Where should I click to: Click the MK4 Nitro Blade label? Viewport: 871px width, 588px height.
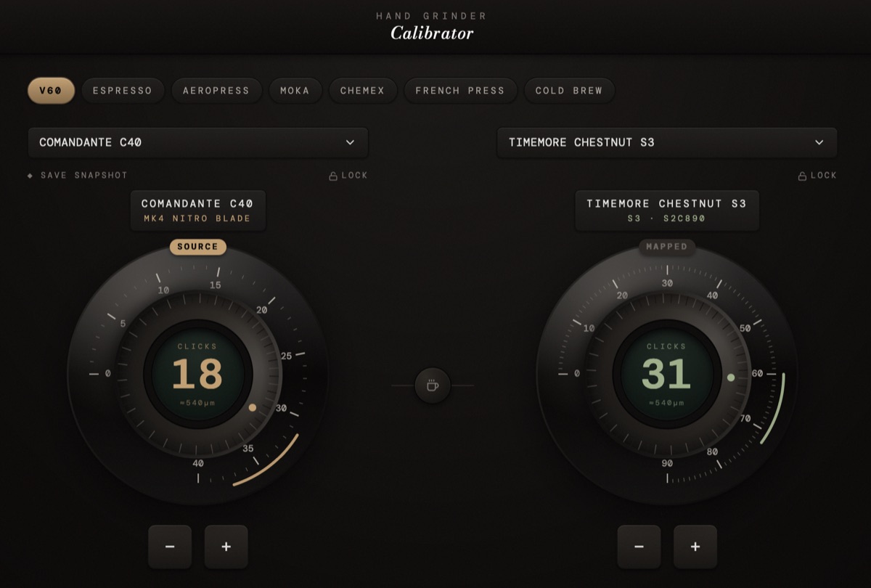point(197,219)
